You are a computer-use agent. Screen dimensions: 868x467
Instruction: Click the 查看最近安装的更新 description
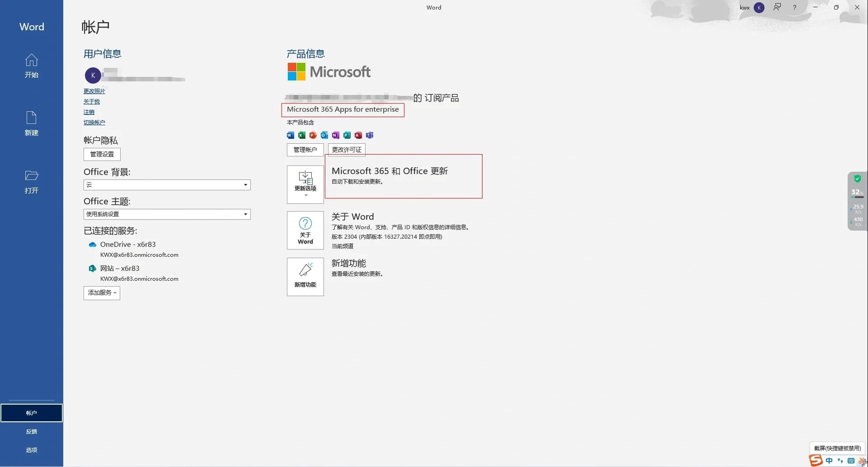click(357, 274)
